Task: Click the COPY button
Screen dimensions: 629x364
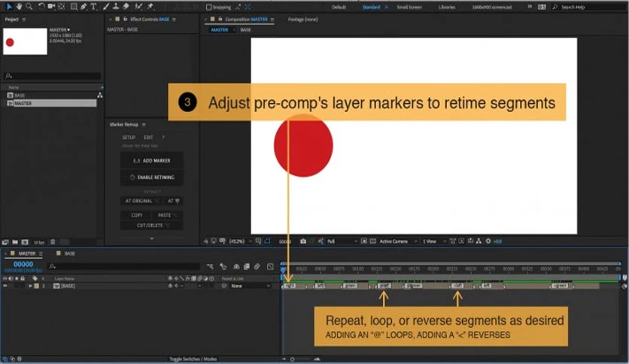Action: pos(137,215)
